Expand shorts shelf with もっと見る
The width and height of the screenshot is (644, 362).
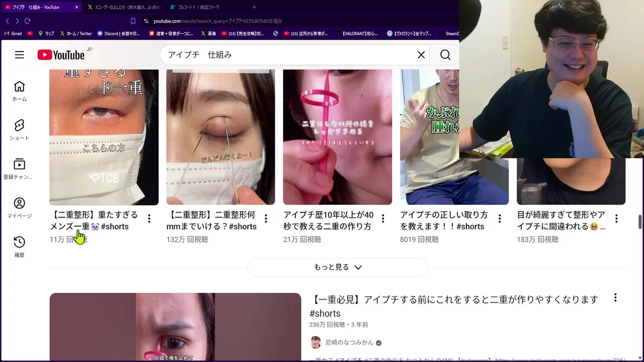338,267
